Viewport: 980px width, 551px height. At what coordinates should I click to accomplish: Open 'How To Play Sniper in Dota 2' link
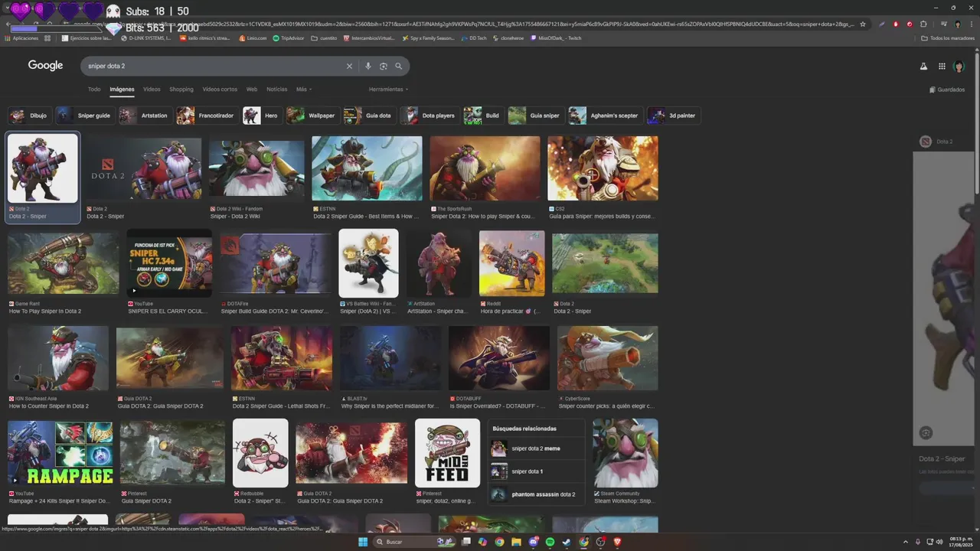coord(45,311)
